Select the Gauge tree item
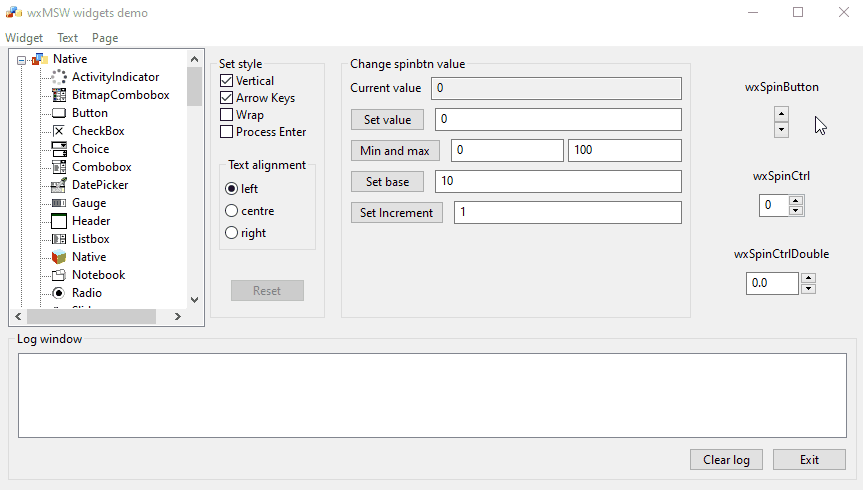The height and width of the screenshot is (490, 863). (89, 203)
